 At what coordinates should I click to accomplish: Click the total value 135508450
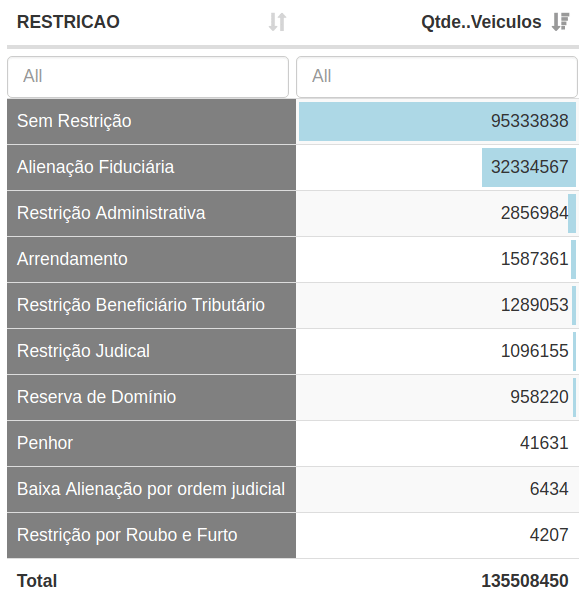point(525,581)
